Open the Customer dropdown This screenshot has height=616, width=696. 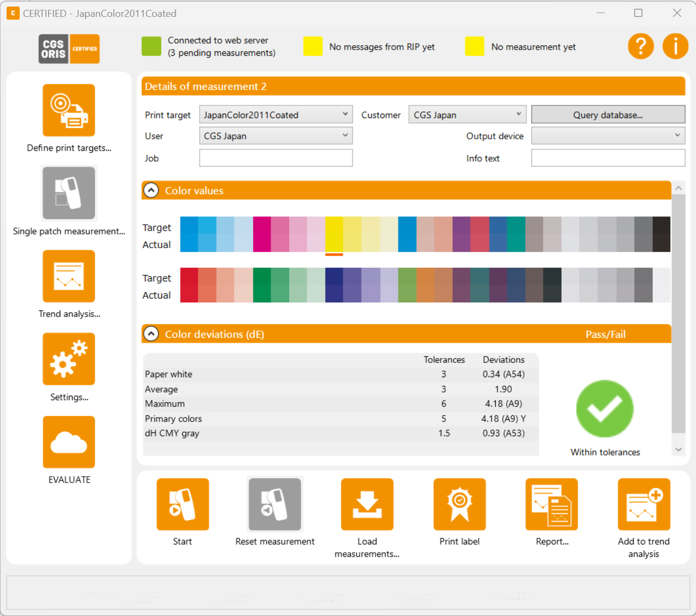(467, 115)
